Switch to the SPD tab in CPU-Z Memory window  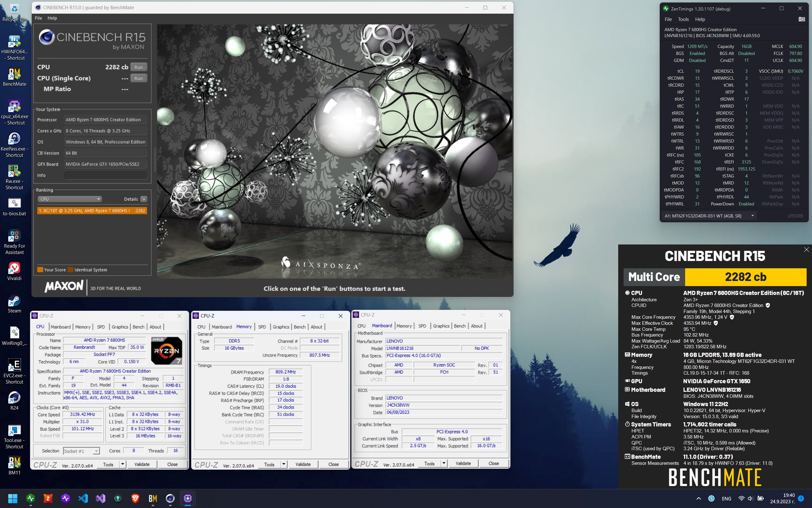tap(262, 327)
